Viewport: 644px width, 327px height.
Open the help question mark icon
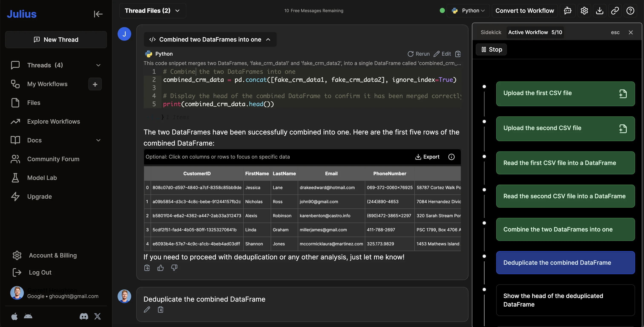(630, 11)
